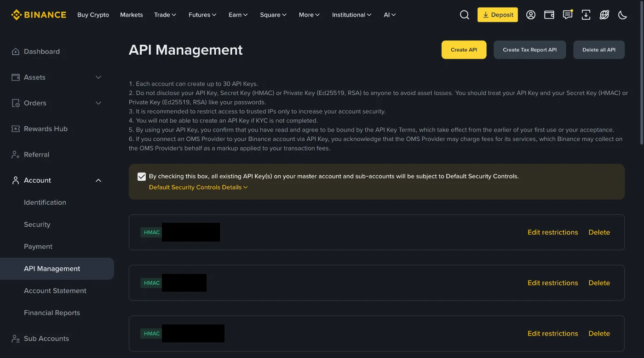Screen dimensions: 644x358
Task: Click the Referral person icon in sidebar
Action: tap(16, 155)
